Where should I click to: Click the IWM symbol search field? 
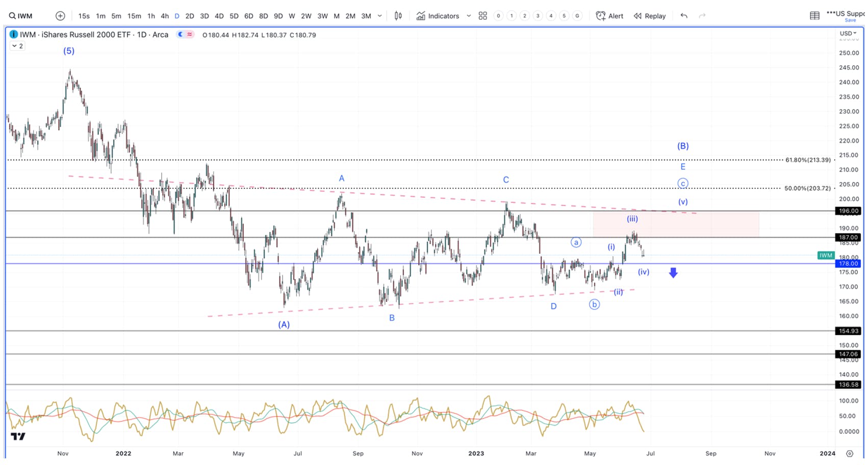click(x=21, y=16)
